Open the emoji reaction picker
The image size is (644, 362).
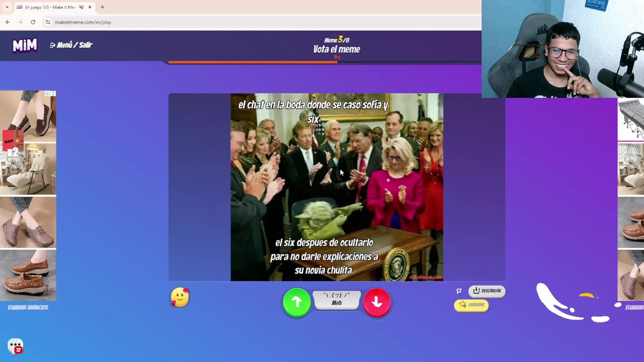[180, 297]
